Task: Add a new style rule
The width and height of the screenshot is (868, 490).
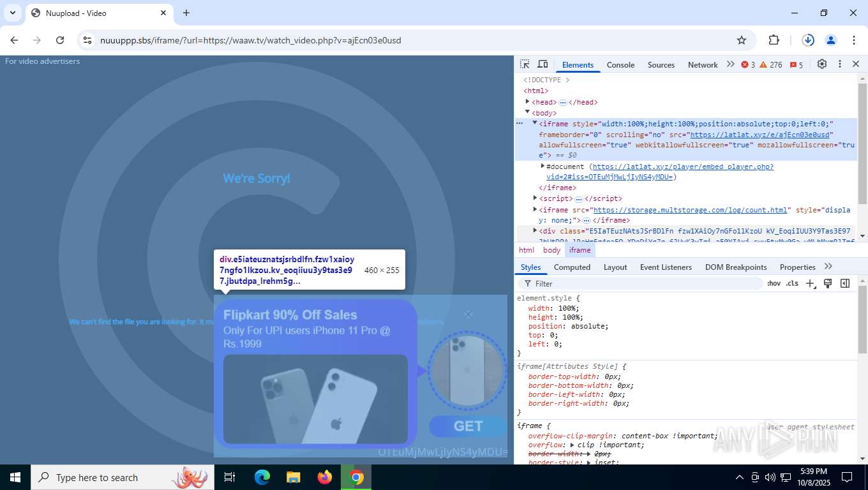Action: pos(810,283)
